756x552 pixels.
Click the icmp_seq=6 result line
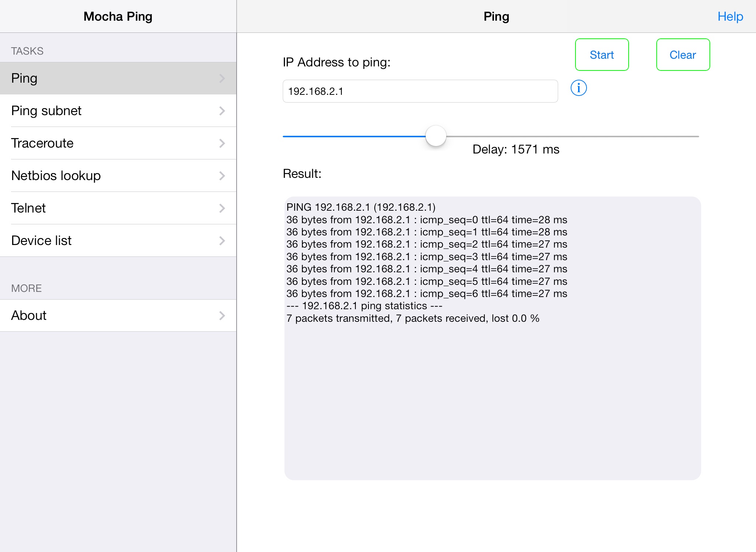pyautogui.click(x=427, y=294)
